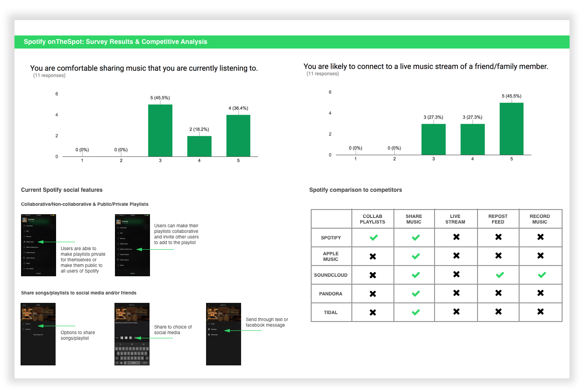Click the Pandora Collab Playlists cross
This screenshot has height=392, width=585.
[x=373, y=294]
